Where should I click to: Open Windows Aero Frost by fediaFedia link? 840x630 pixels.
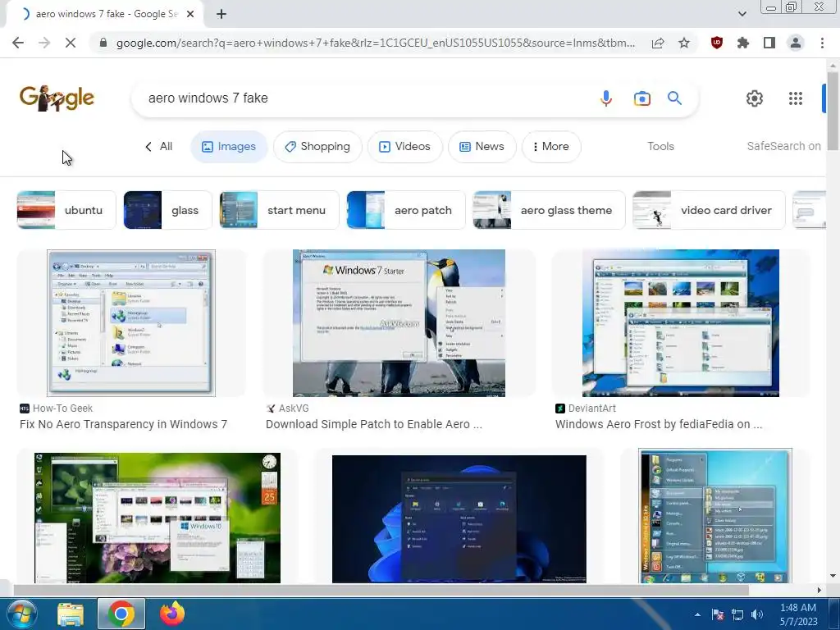(x=659, y=424)
